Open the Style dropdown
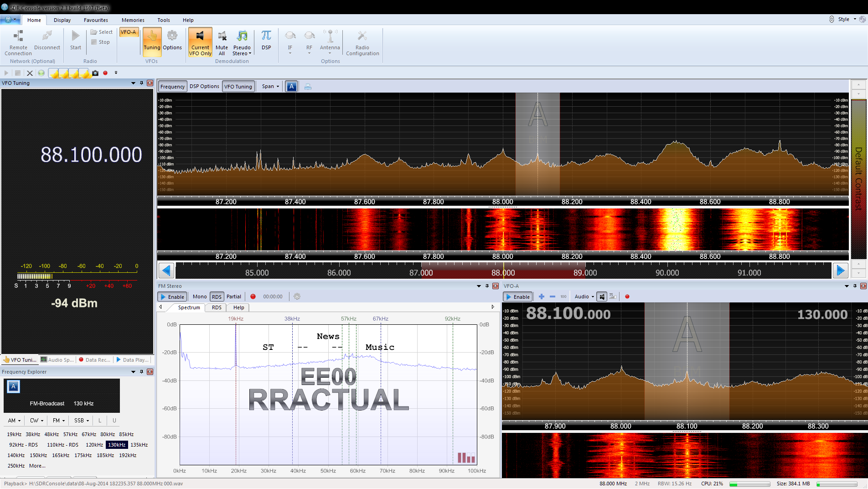The width and height of the screenshot is (868, 489). 847,19
